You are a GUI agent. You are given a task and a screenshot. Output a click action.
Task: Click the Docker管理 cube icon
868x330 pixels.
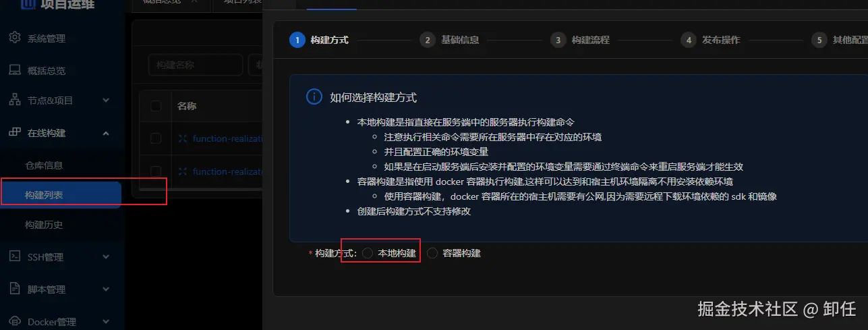coord(15,321)
